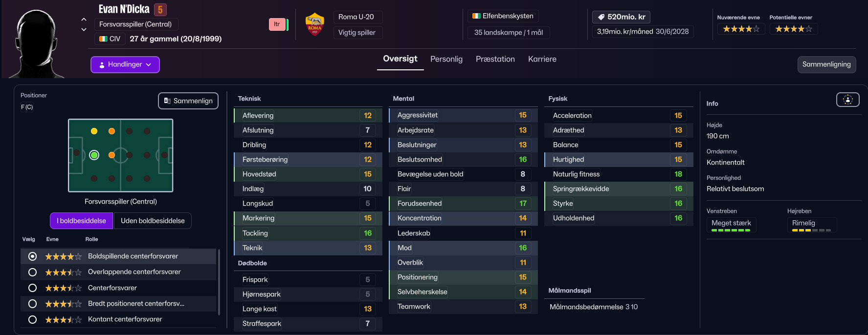Click the green central defender position dot
The width and height of the screenshot is (868, 335).
94,155
